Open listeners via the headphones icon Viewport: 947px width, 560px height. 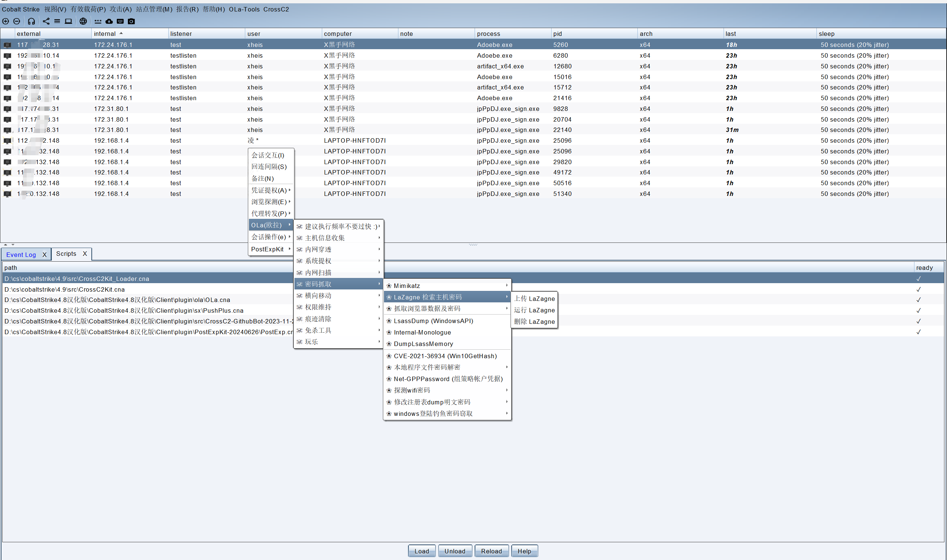(31, 21)
